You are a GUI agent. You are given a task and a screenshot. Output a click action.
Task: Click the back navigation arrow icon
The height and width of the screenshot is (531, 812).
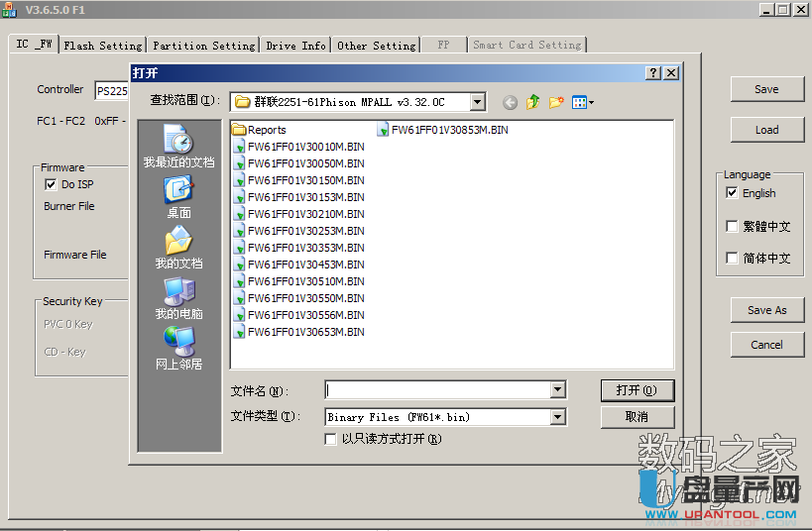tap(510, 102)
